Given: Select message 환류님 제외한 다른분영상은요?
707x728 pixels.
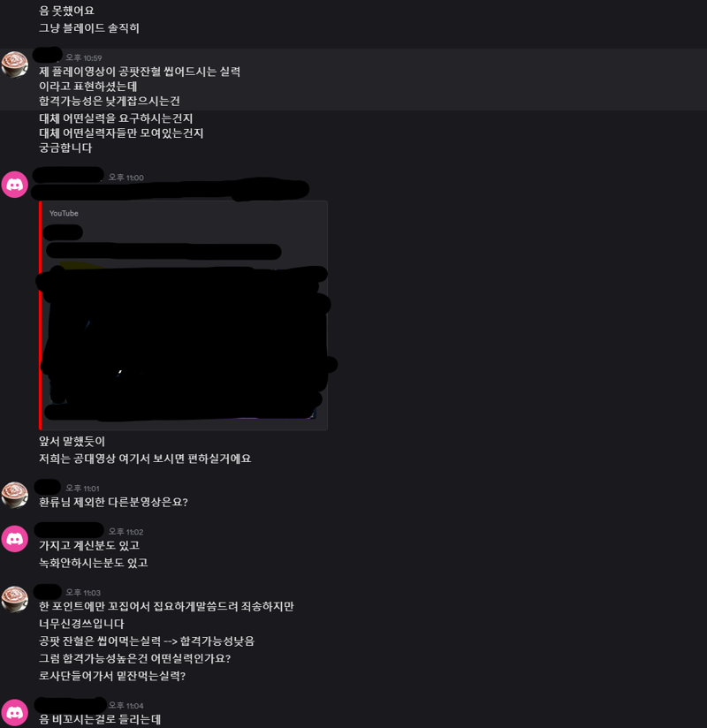Looking at the screenshot, I should pos(113,502).
